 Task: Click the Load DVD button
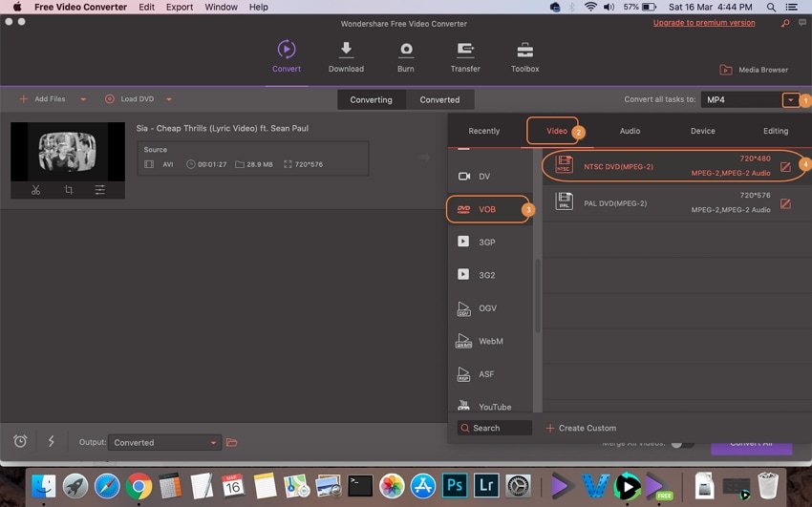(x=130, y=98)
